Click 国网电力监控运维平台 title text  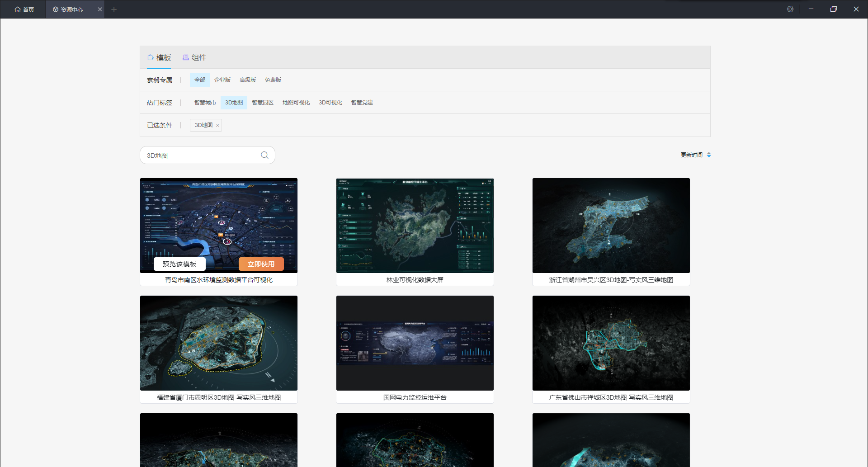tap(415, 397)
